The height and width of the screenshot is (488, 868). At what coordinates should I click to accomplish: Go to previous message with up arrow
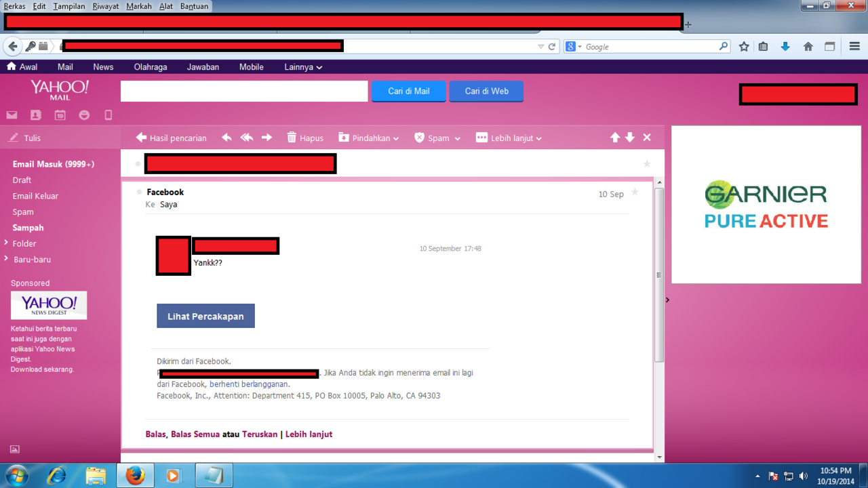615,138
